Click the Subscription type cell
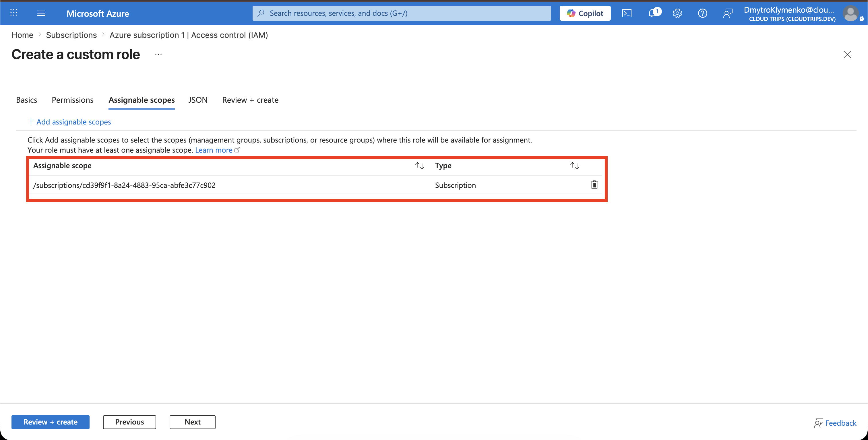 [455, 185]
